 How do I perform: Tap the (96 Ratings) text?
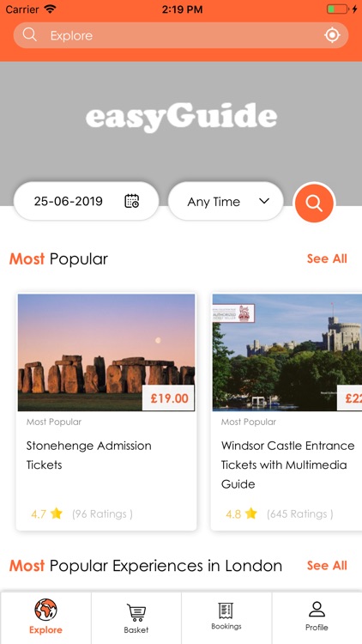[x=102, y=513]
